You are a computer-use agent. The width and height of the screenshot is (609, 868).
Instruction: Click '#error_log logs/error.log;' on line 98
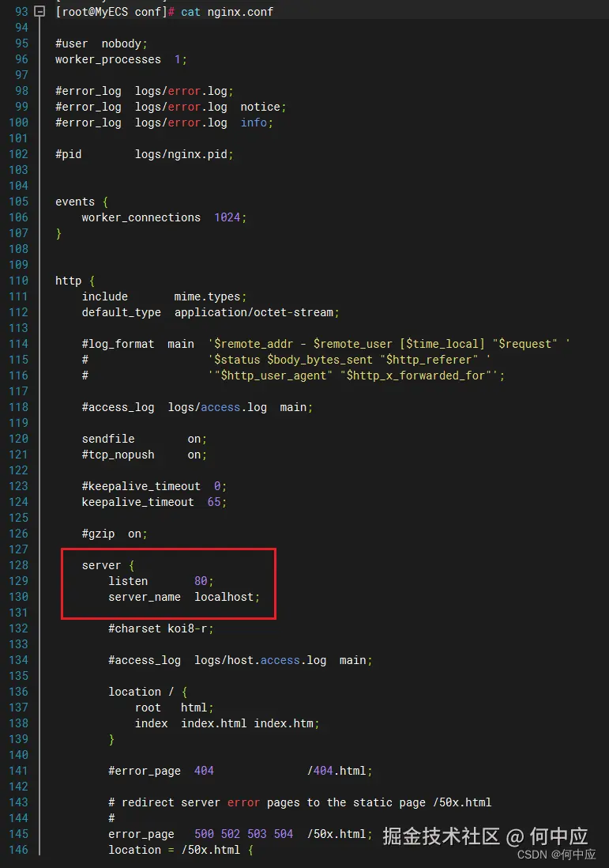click(x=145, y=91)
